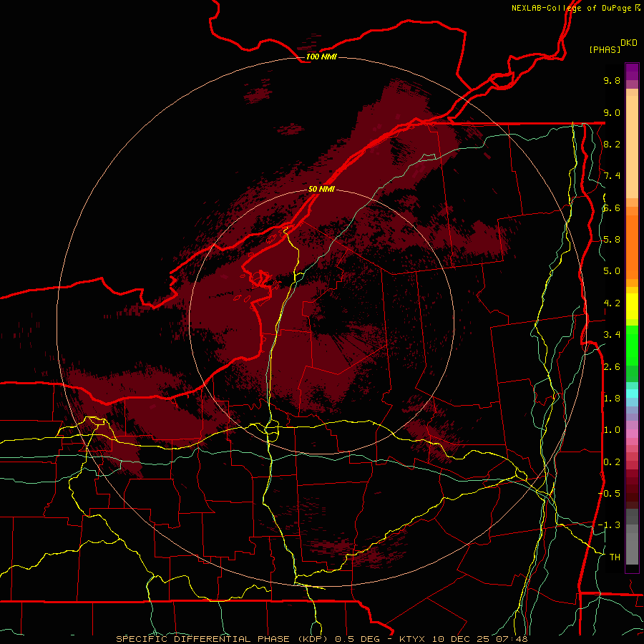The height and width of the screenshot is (644, 644).
Task: Pick the 6.6 value on the scale
Action: click(612, 208)
